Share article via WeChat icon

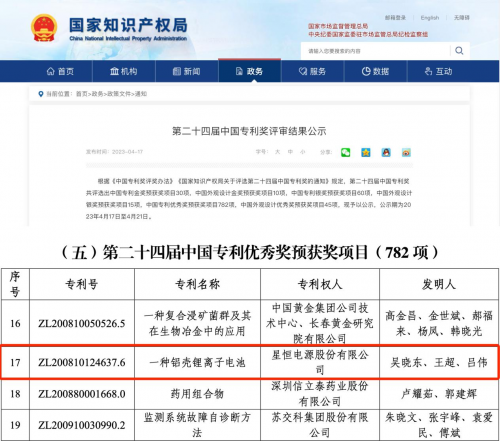point(345,152)
